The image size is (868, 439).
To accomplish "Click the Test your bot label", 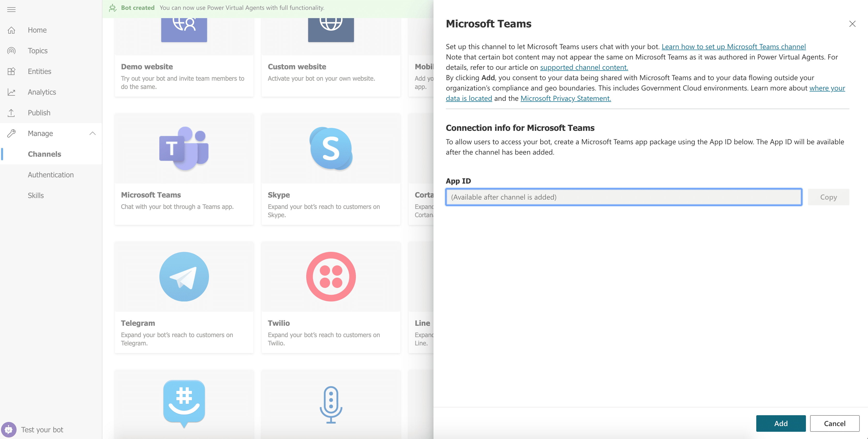I will coord(42,430).
